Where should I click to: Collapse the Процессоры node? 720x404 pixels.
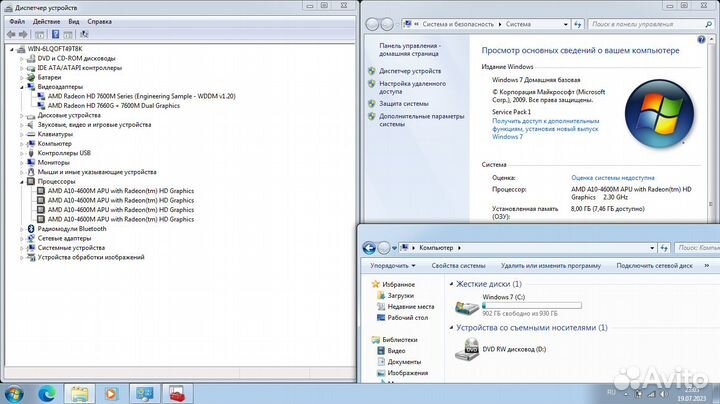pos(22,182)
